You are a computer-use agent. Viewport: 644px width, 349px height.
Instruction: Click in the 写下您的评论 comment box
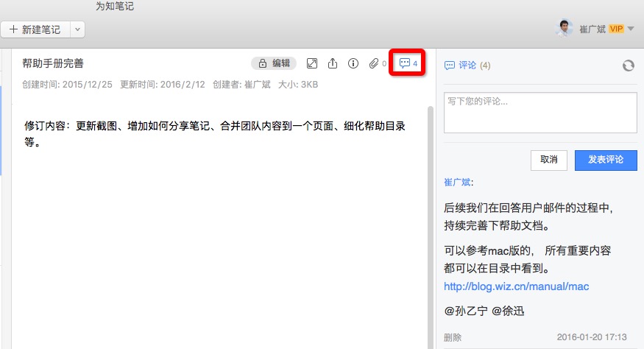(540, 112)
